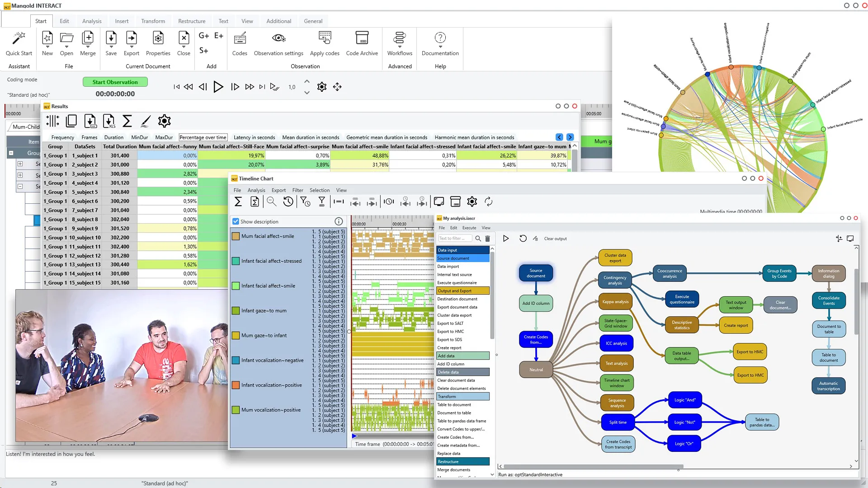Click the copy icon in Results toolbar

[x=71, y=121]
